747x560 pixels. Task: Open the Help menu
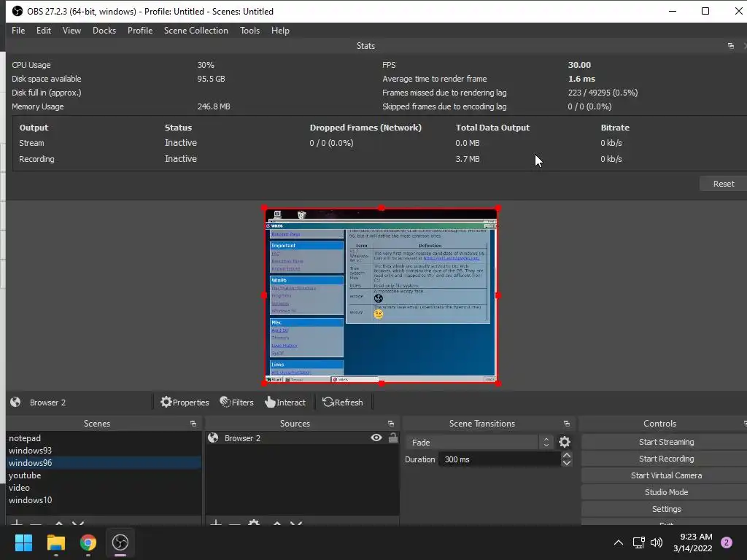pyautogui.click(x=280, y=31)
